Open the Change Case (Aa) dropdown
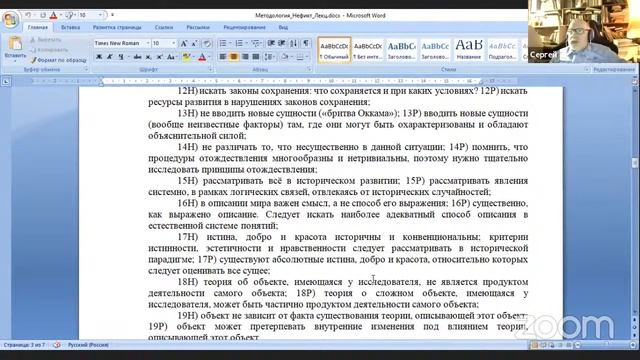This screenshot has width=640, height=360. pyautogui.click(x=171, y=57)
